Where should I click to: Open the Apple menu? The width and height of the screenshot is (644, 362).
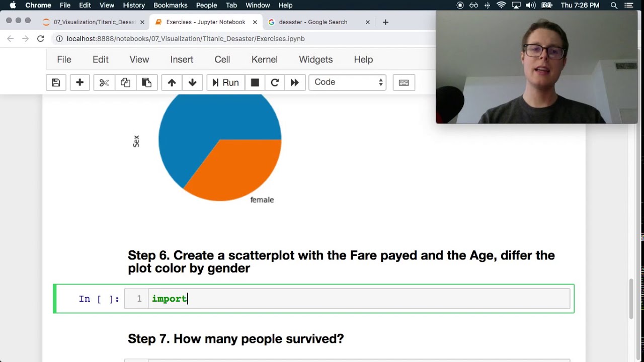[13, 5]
